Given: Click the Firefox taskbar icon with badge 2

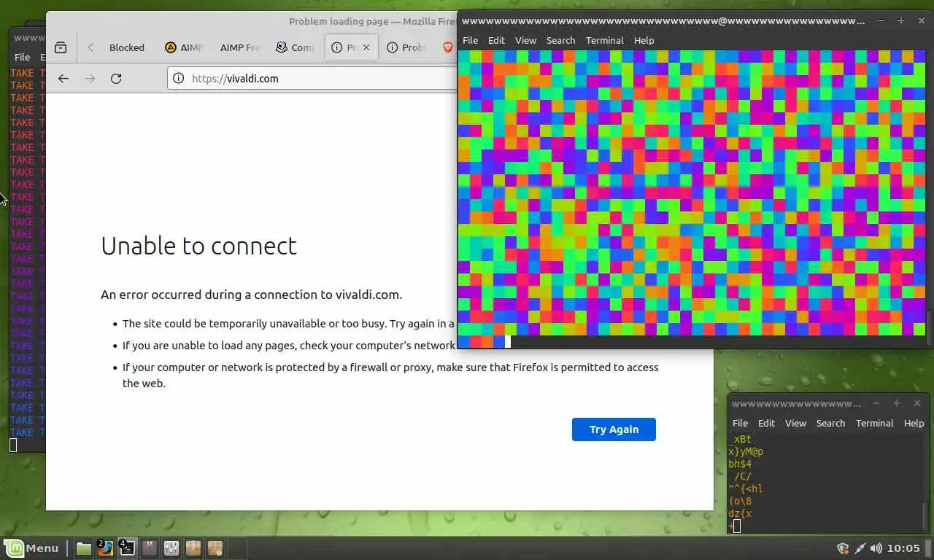Looking at the screenshot, I should point(106,548).
